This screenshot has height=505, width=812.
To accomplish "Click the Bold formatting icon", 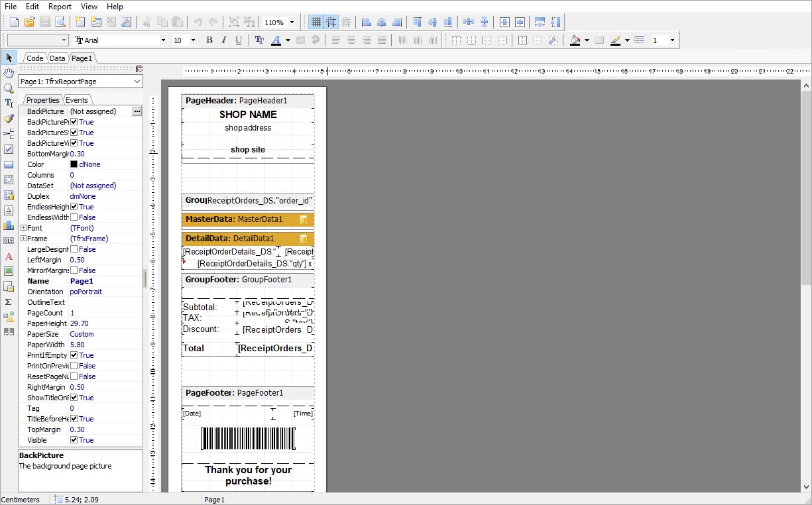I will [209, 40].
